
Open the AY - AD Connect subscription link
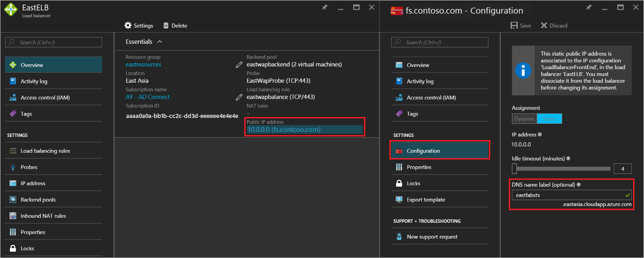[148, 97]
